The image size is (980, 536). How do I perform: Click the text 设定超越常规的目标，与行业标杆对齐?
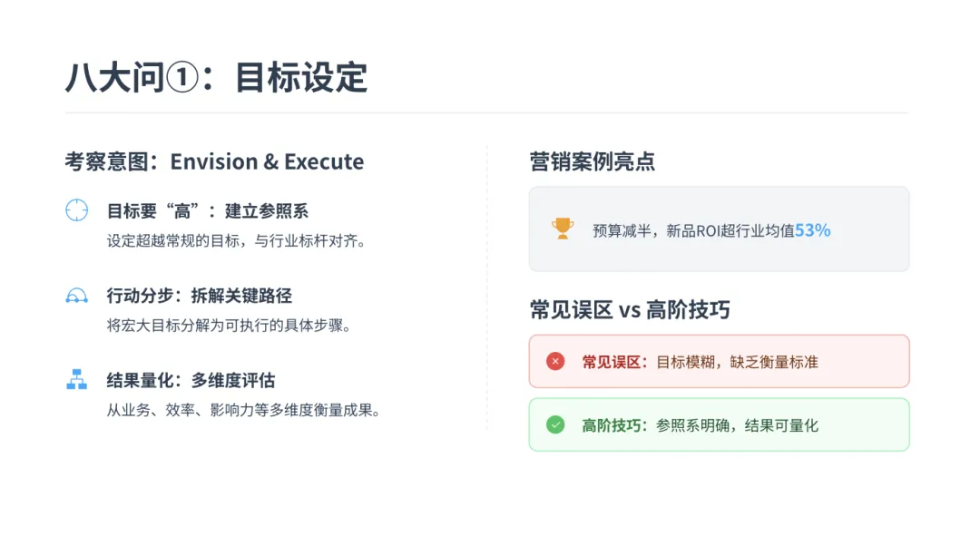pyautogui.click(x=236, y=241)
